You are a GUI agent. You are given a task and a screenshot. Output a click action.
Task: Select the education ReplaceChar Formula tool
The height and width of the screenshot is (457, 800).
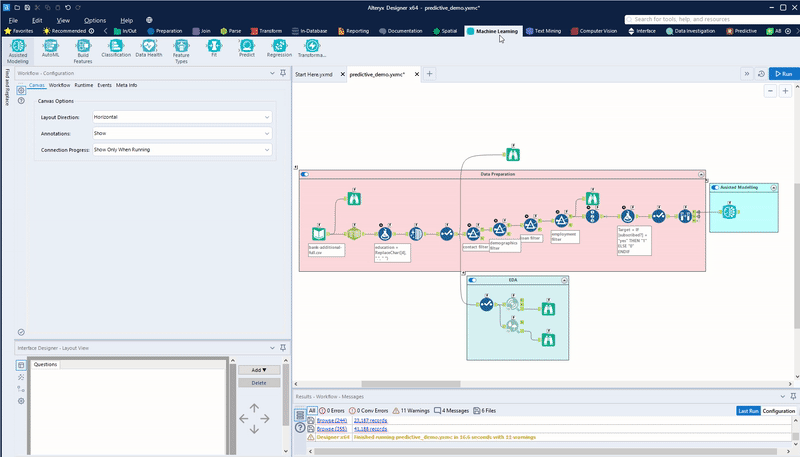tap(385, 234)
